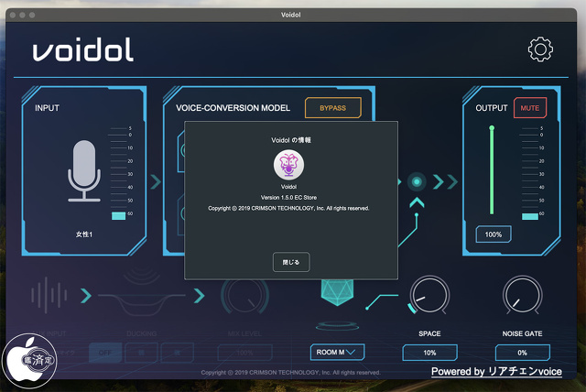Click the SPACE 10% value field
Image resolution: width=586 pixels, height=392 pixels.
tap(429, 353)
